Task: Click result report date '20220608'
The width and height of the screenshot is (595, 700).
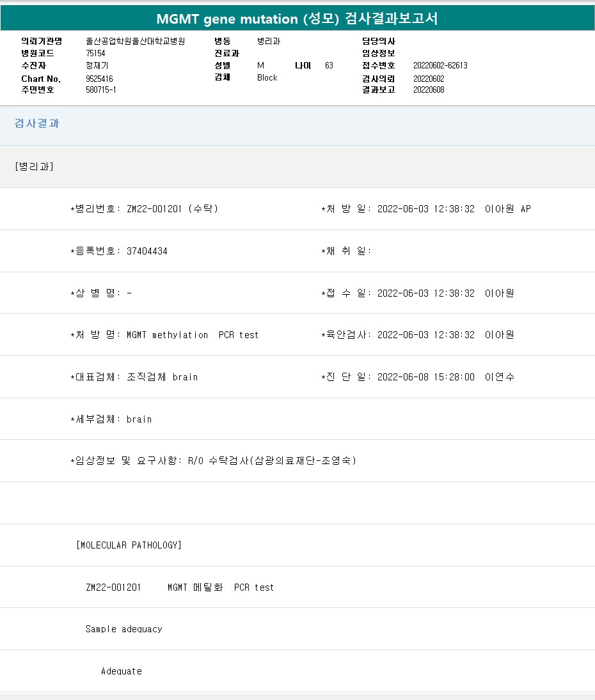Action: [x=429, y=89]
